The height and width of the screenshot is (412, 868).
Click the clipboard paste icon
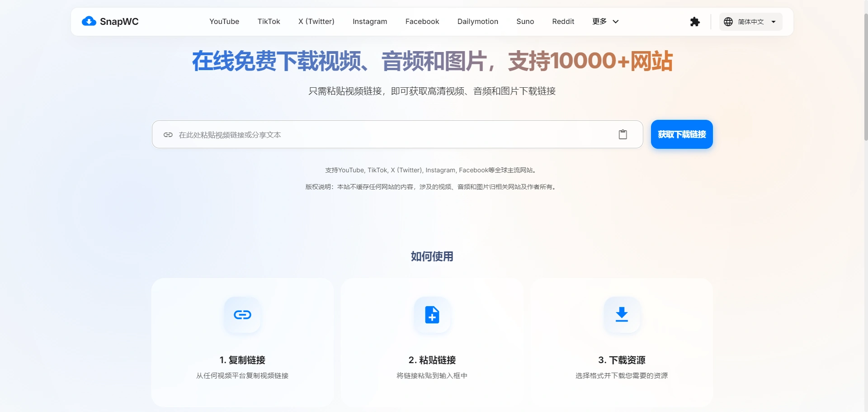click(623, 134)
